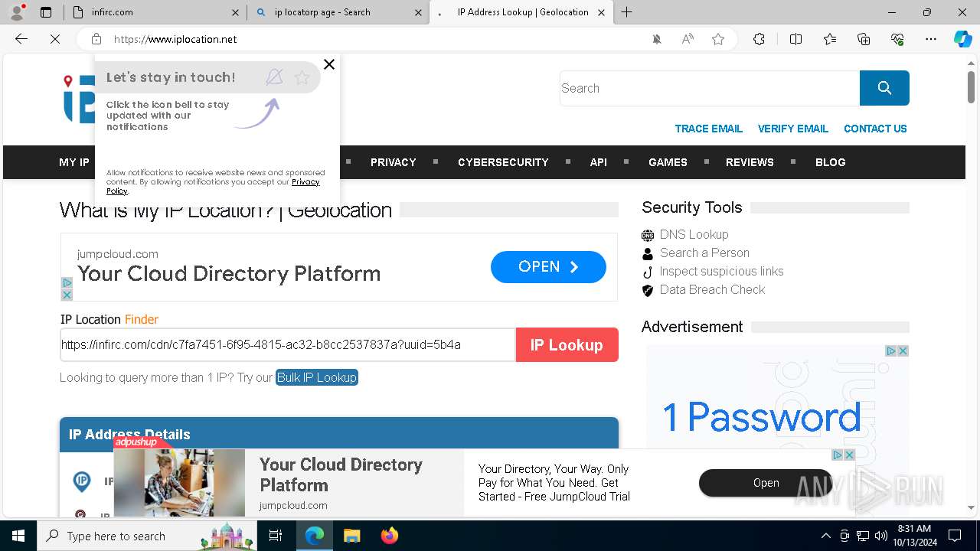Screen dimensions: 980x551
Task: Open the Extensions icon
Action: click(x=759, y=39)
